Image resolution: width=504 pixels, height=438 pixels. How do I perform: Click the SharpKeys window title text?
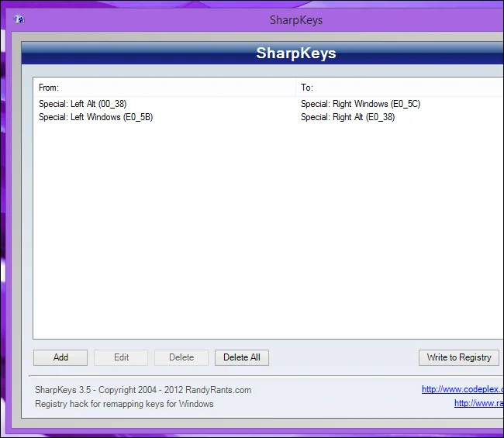296,20
